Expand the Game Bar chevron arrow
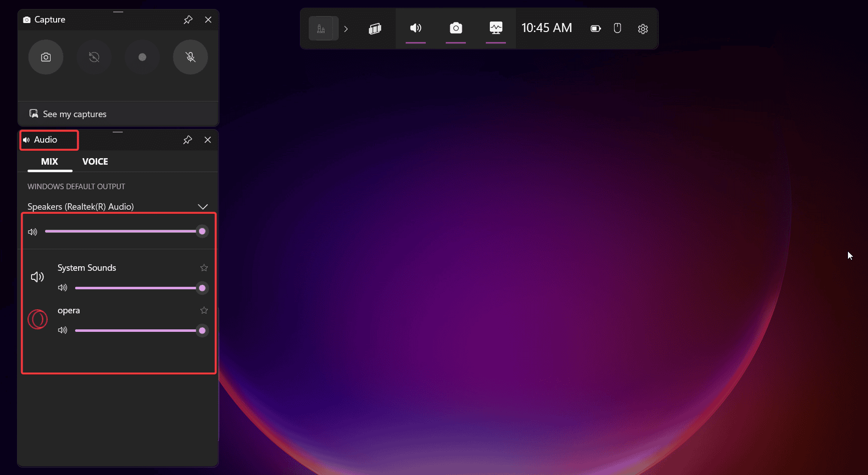868x475 pixels. (346, 29)
